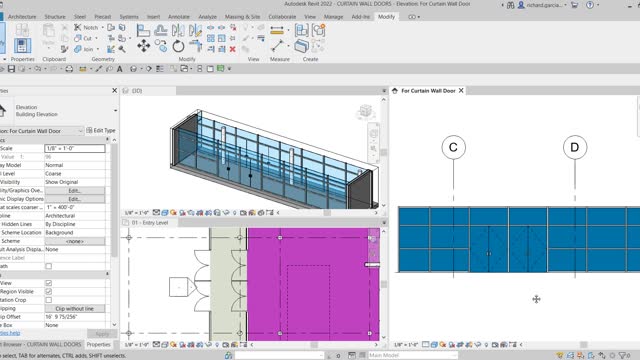This screenshot has width=640, height=360.
Task: Expand the Notch tool dropdown arrow
Action: tap(102, 28)
